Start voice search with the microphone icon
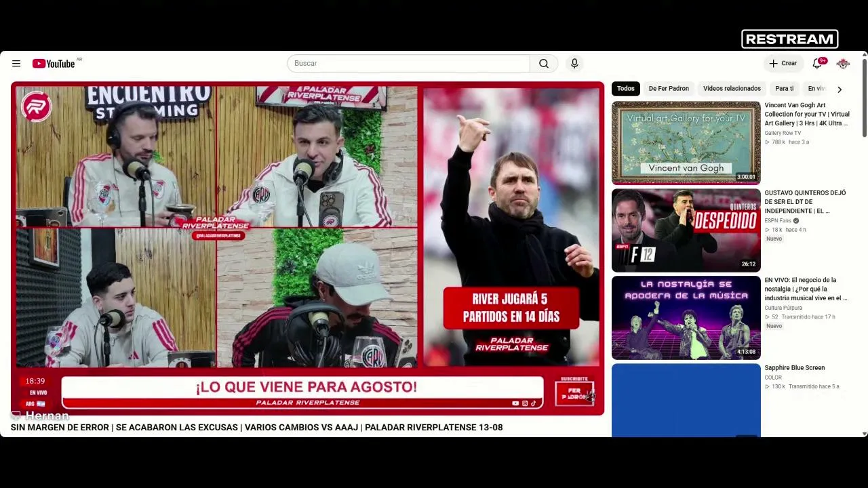The height and width of the screenshot is (488, 868). pos(574,63)
